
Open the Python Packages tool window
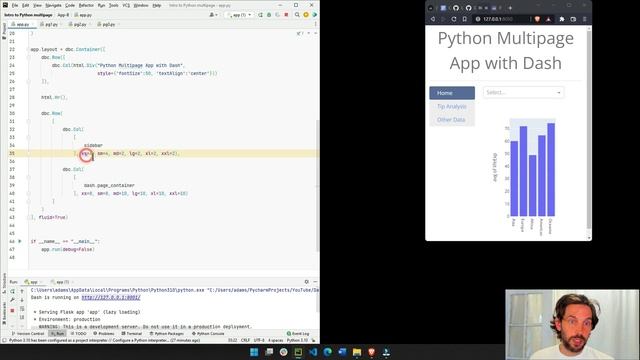(x=166, y=333)
